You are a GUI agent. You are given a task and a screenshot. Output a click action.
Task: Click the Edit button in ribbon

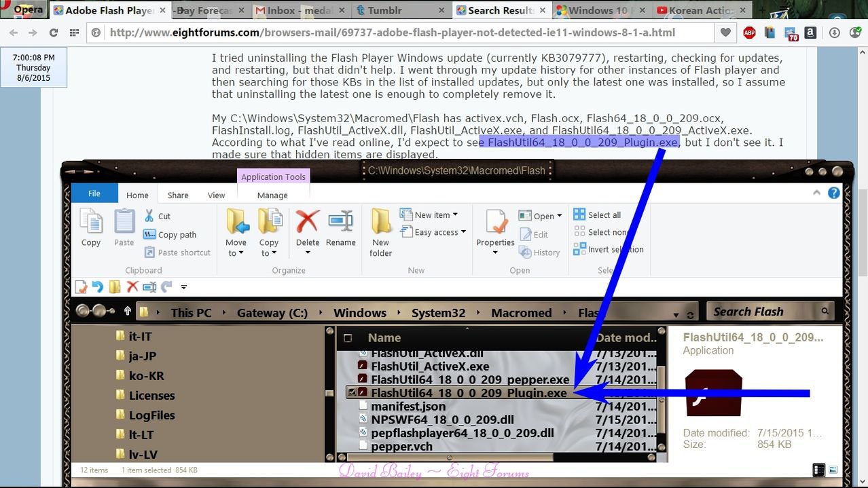pyautogui.click(x=534, y=234)
